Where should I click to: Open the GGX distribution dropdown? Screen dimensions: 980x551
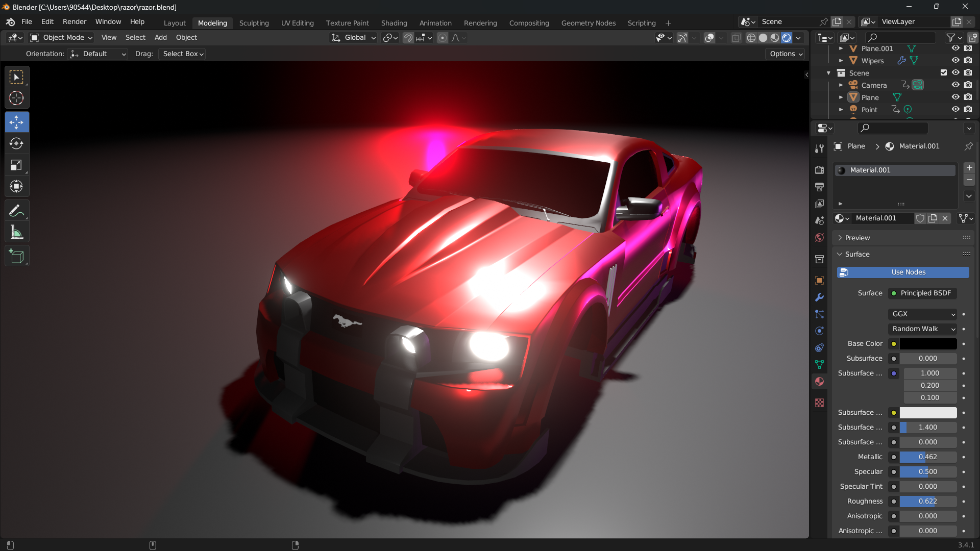pyautogui.click(x=923, y=314)
